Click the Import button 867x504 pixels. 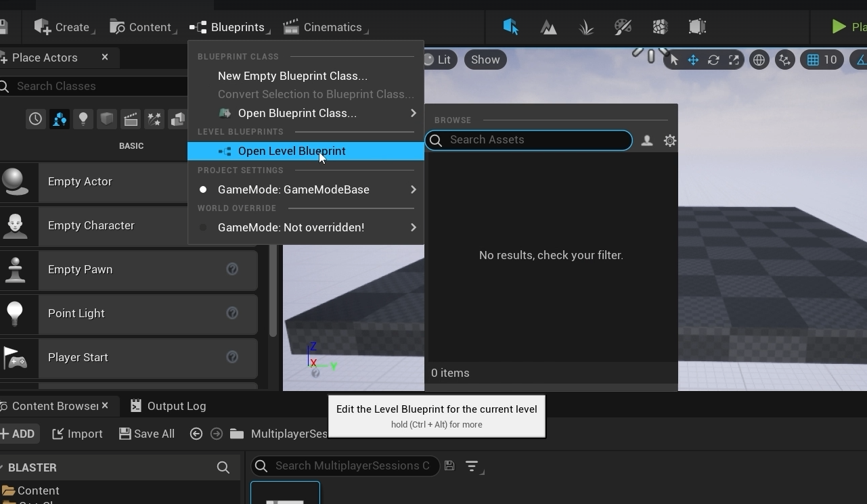coord(77,434)
